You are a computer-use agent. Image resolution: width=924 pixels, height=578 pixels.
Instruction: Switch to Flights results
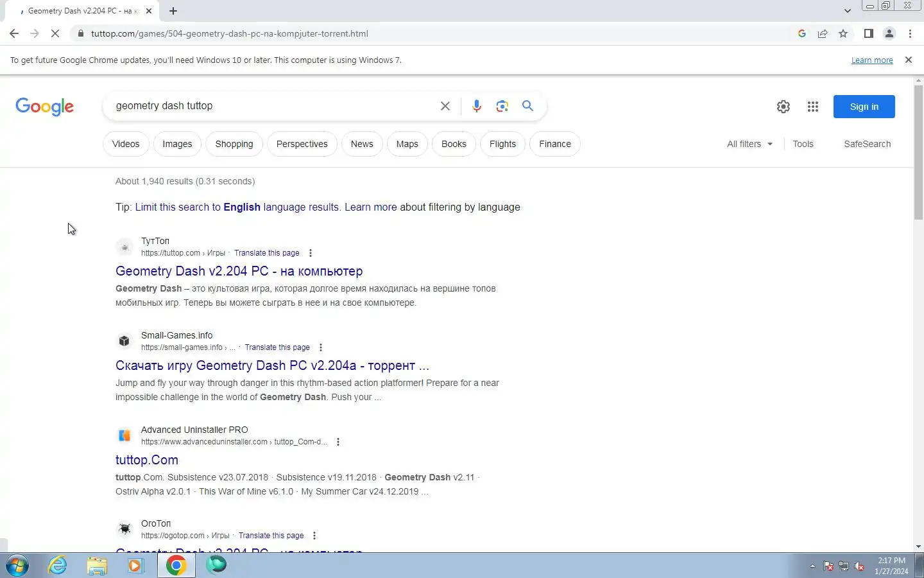(x=502, y=144)
